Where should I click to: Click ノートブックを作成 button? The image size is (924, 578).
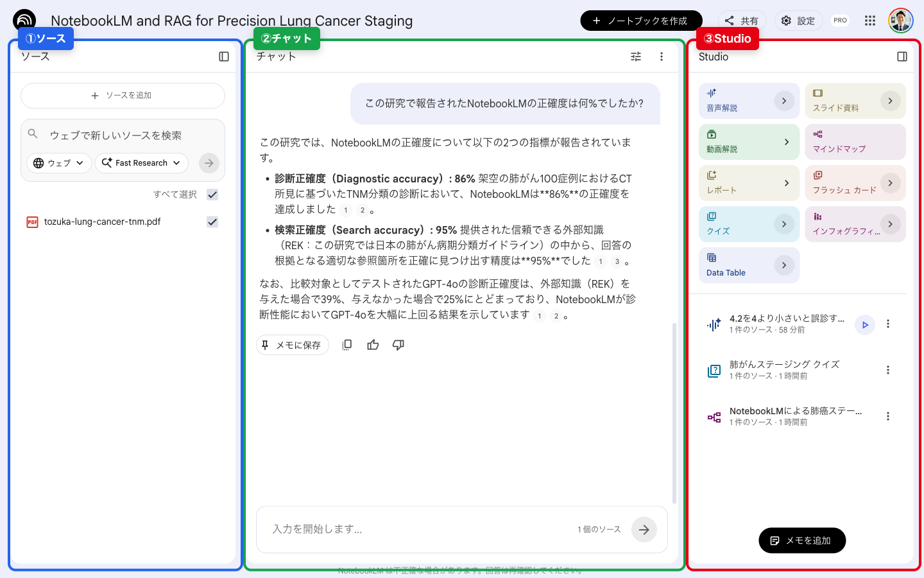click(641, 21)
